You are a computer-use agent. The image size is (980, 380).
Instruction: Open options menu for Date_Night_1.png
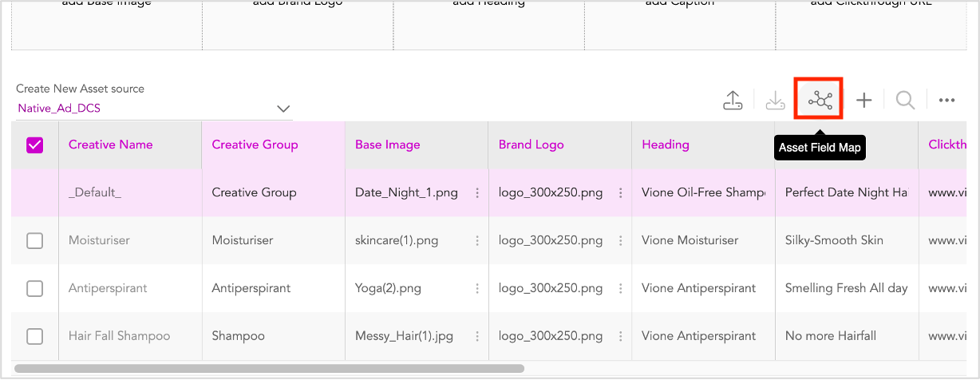click(x=477, y=193)
